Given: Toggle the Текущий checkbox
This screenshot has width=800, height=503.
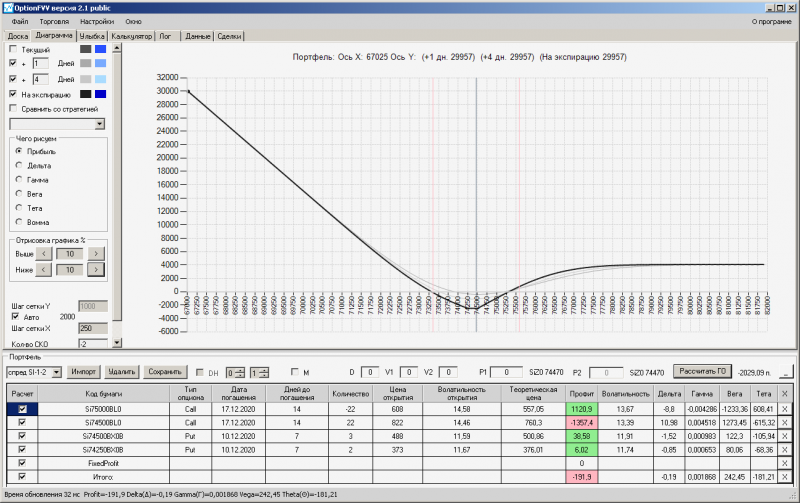Looking at the screenshot, I should pyautogui.click(x=13, y=49).
